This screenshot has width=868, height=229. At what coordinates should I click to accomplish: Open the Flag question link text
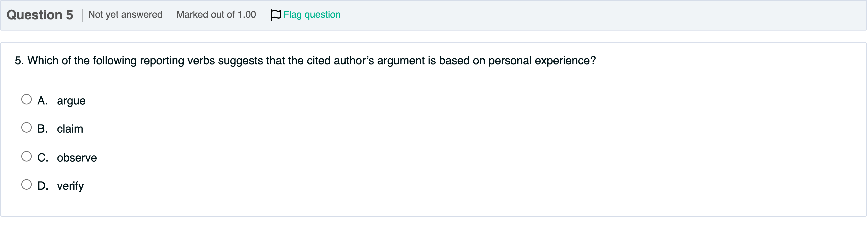312,14
